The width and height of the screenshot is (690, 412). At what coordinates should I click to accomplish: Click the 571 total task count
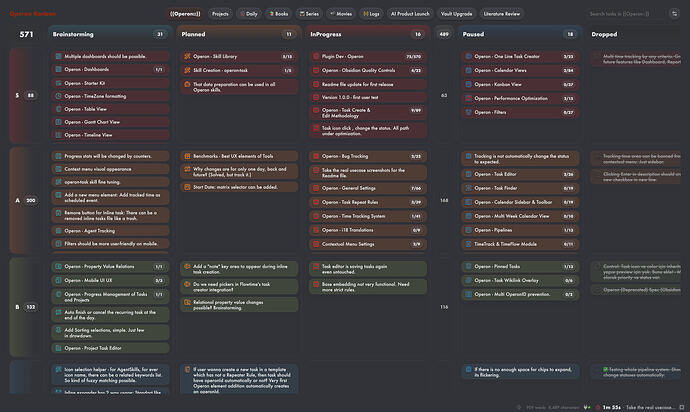(x=26, y=34)
